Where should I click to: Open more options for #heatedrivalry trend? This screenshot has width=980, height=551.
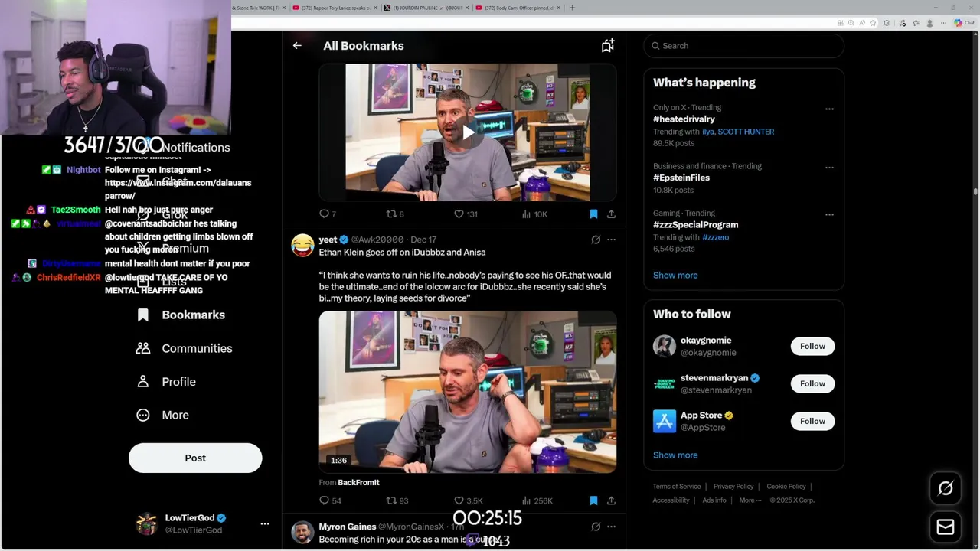pyautogui.click(x=829, y=109)
